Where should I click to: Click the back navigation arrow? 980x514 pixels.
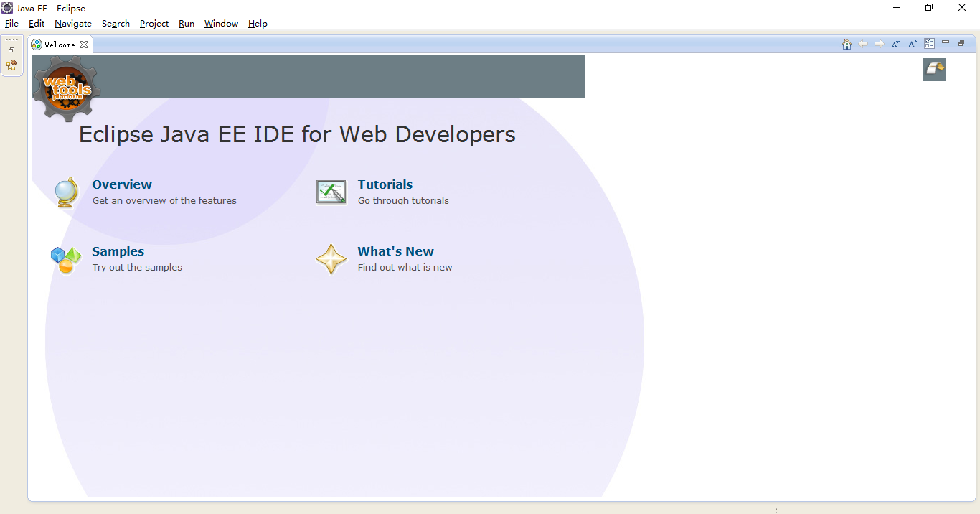click(863, 44)
